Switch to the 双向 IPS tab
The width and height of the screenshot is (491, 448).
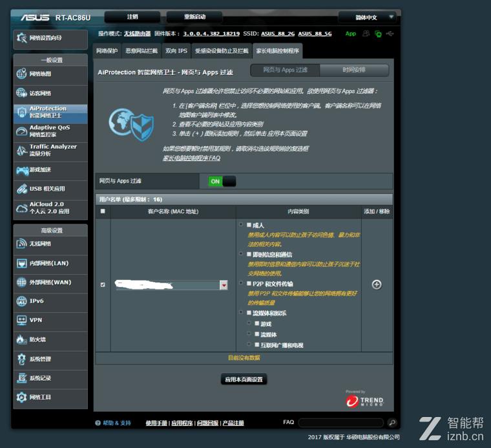[x=176, y=51]
